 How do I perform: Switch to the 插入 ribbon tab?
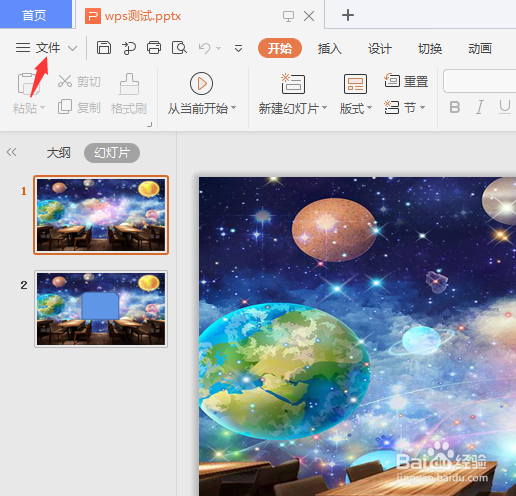point(330,49)
